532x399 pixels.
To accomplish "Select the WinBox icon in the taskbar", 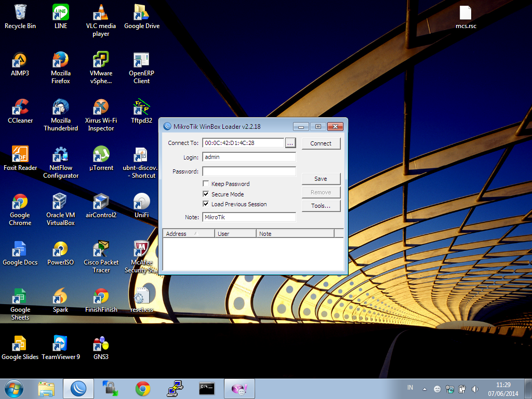I will coord(78,388).
